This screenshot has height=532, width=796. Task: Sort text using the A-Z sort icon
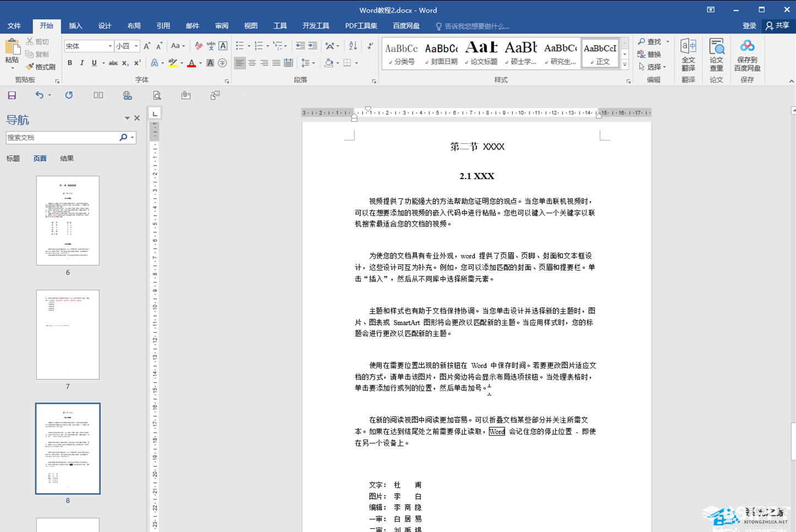[353, 46]
